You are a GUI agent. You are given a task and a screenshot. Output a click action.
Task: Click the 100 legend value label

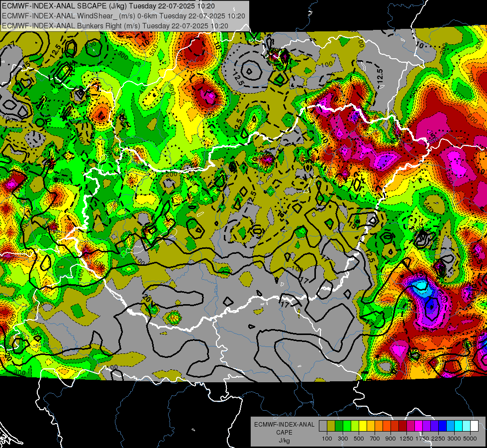pos(327,439)
